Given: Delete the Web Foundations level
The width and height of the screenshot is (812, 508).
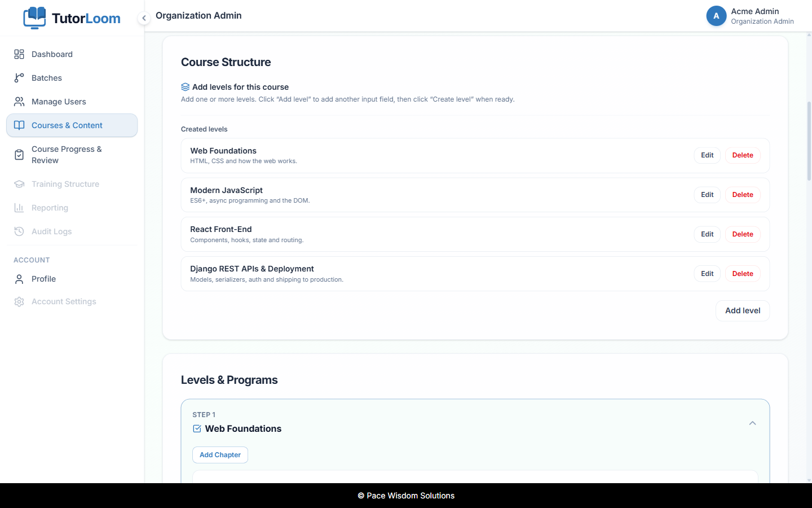Looking at the screenshot, I should click(743, 155).
